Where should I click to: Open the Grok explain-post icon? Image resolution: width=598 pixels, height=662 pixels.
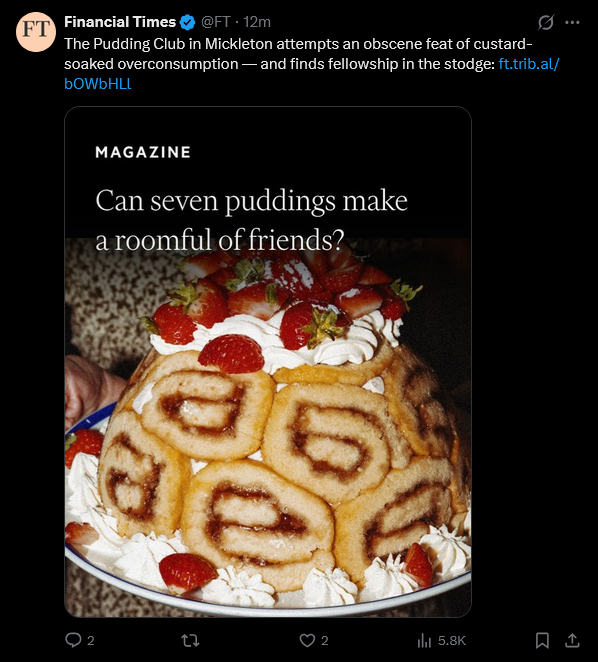[545, 22]
